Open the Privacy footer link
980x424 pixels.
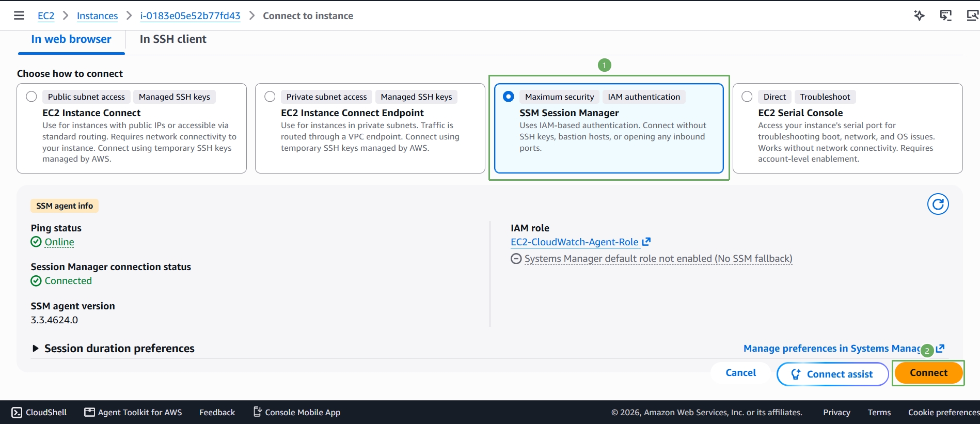tap(836, 412)
